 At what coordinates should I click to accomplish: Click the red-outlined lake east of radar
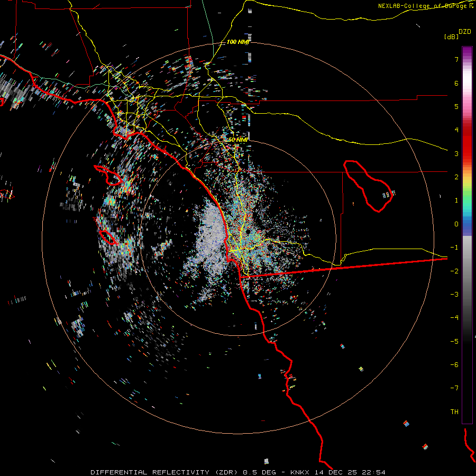[368, 186]
